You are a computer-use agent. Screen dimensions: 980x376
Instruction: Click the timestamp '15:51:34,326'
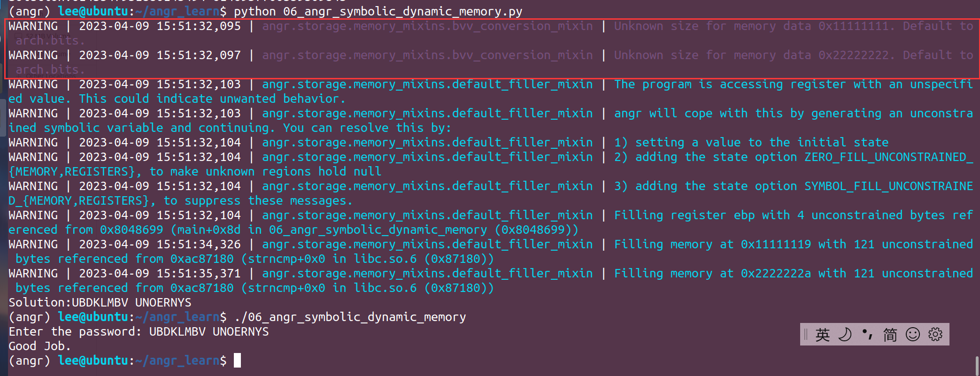199,244
